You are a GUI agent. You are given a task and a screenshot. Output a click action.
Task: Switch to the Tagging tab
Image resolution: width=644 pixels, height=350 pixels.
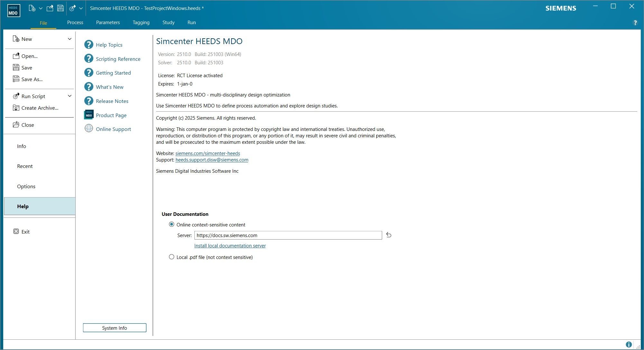[x=141, y=23]
